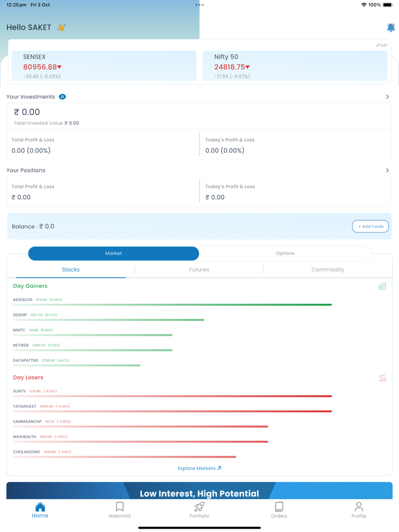Screen dimensions: 399x532
Task: Tap the AEGISLOG gainer progress bar
Action: pyautogui.click(x=172, y=304)
